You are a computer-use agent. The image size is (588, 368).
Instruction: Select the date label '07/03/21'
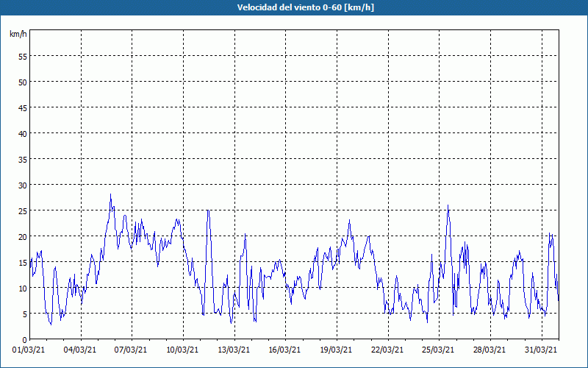pos(131,350)
